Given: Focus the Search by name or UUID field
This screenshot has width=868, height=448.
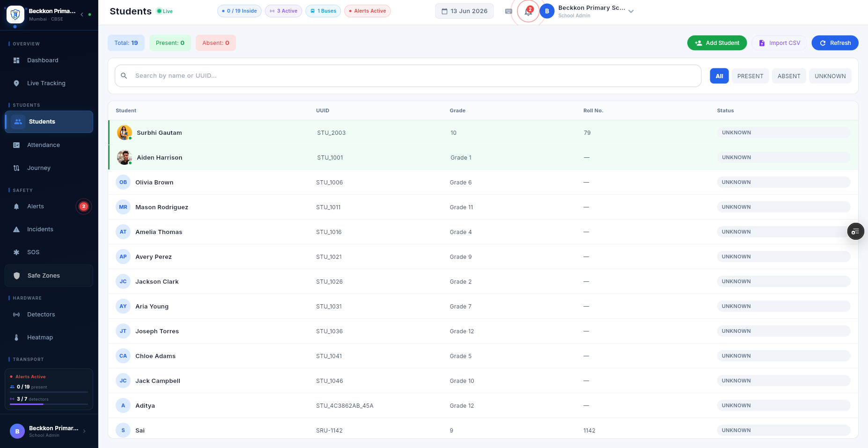Looking at the screenshot, I should [x=408, y=76].
